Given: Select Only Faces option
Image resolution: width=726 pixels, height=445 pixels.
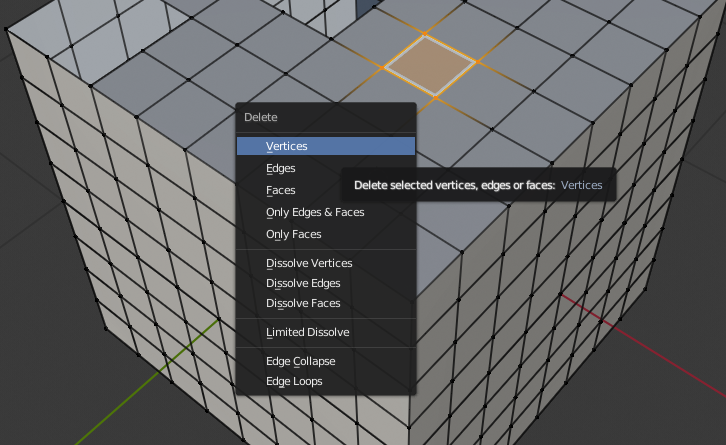Looking at the screenshot, I should [326, 234].
